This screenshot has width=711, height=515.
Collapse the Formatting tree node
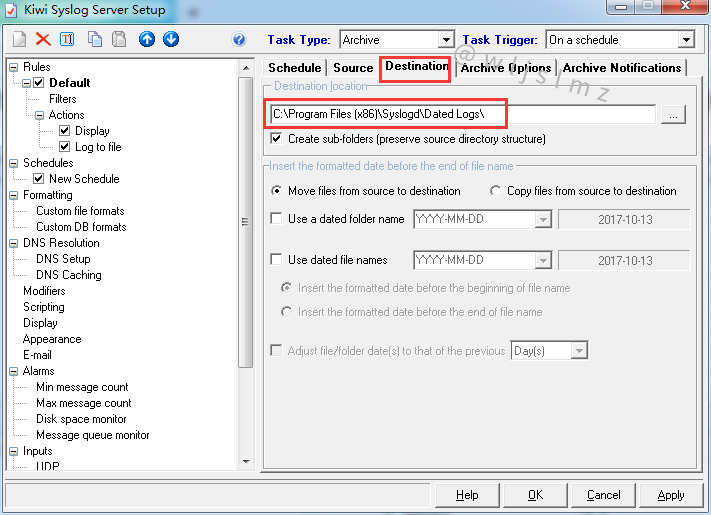pyautogui.click(x=14, y=195)
